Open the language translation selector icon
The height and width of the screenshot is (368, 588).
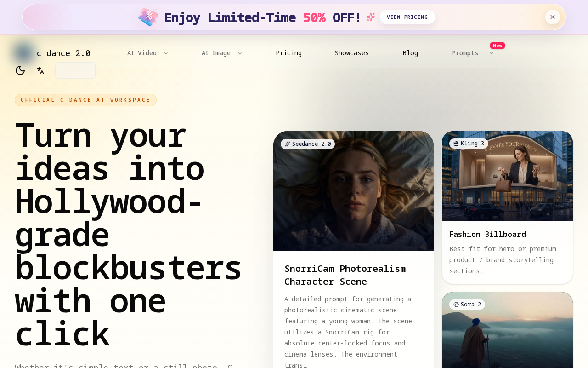tap(40, 70)
